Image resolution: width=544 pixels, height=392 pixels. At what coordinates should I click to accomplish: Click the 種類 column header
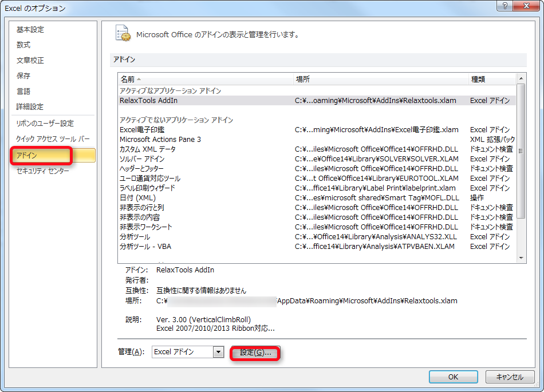492,80
